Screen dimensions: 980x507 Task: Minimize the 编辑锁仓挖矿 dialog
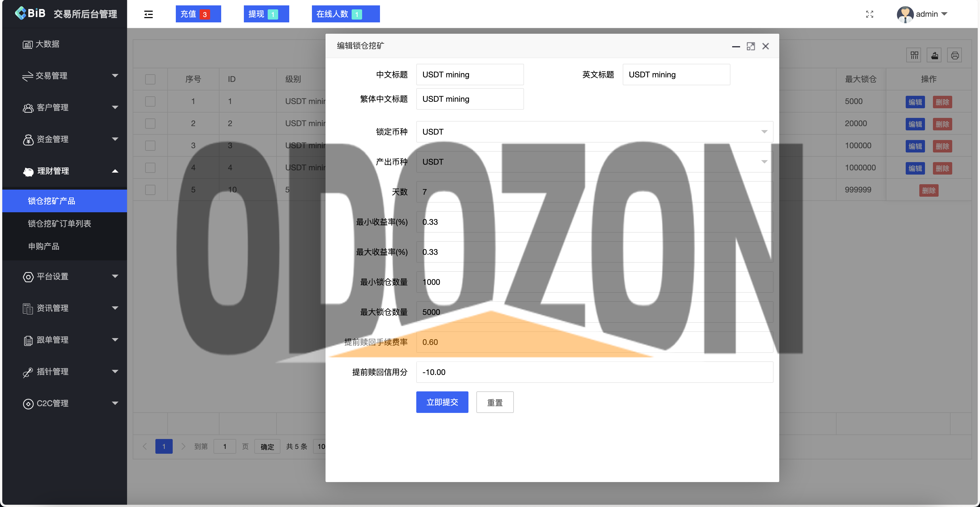point(736,46)
